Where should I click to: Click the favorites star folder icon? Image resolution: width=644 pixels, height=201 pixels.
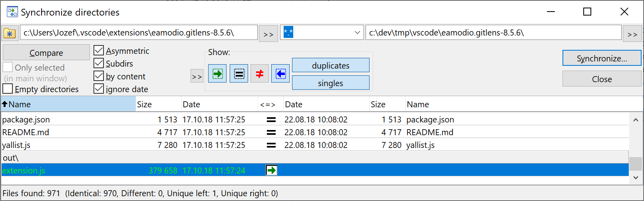click(10, 33)
